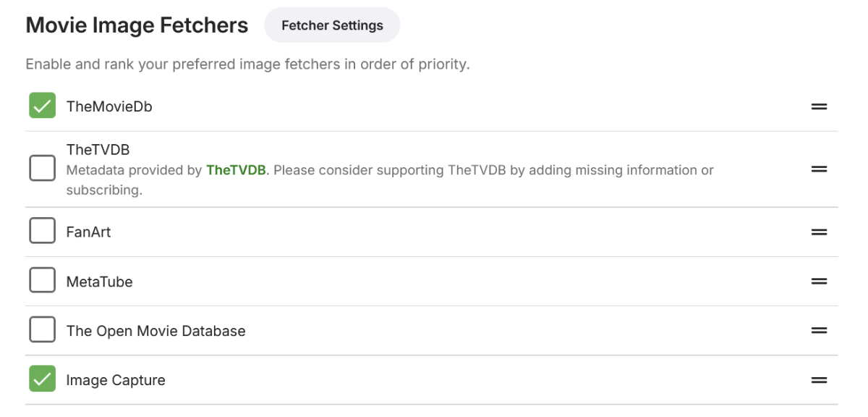The height and width of the screenshot is (417, 868).
Task: Click the MetaTube fetcher label
Action: 99,282
